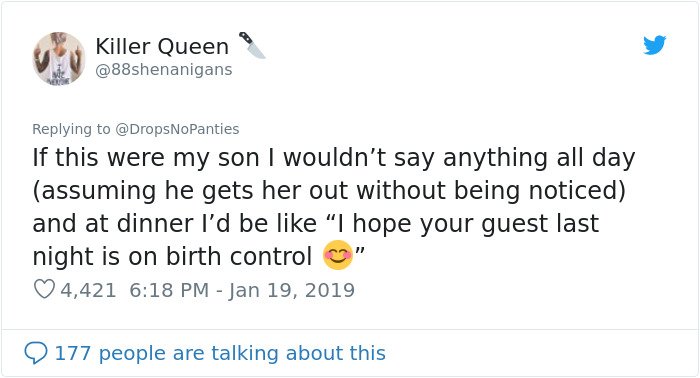
Task: Click the blue Twitter bird logo
Action: (654, 45)
